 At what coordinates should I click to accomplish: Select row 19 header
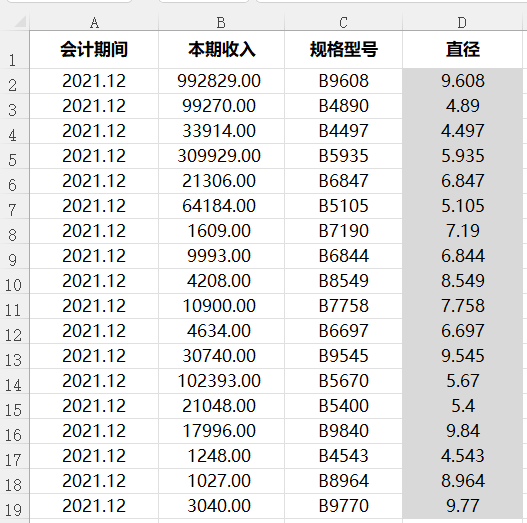coord(13,507)
